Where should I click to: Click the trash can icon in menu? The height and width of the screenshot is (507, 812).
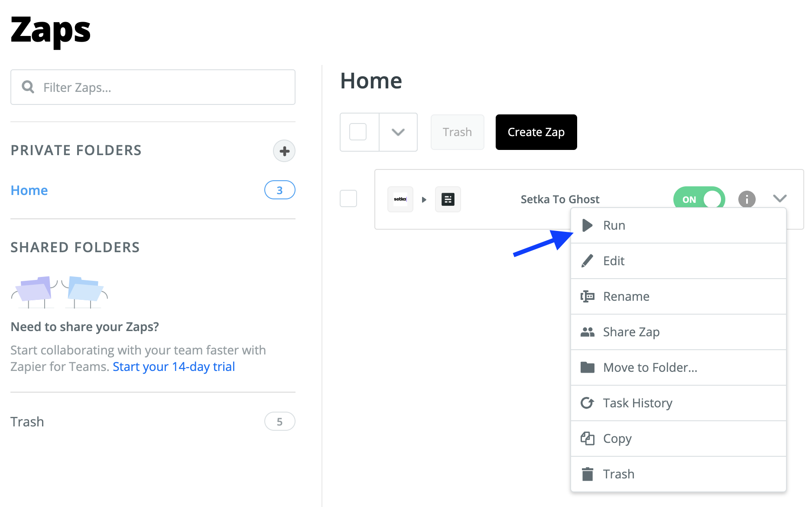(587, 474)
